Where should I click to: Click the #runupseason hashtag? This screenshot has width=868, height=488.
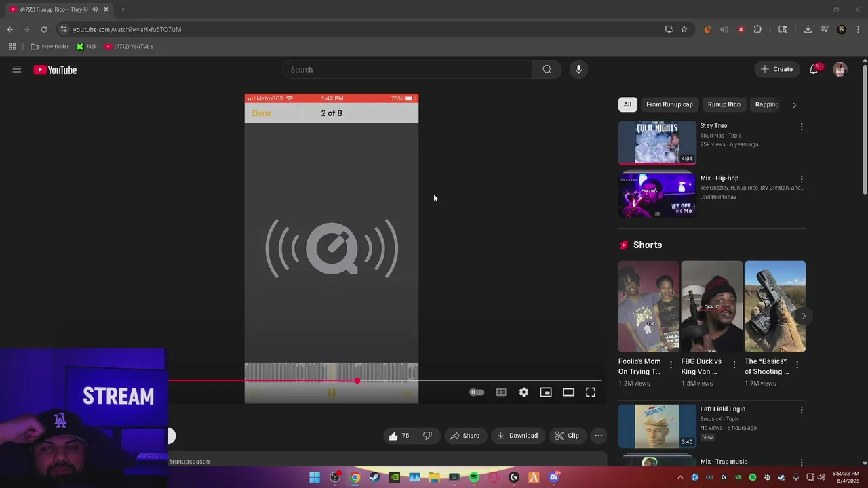pos(189,462)
